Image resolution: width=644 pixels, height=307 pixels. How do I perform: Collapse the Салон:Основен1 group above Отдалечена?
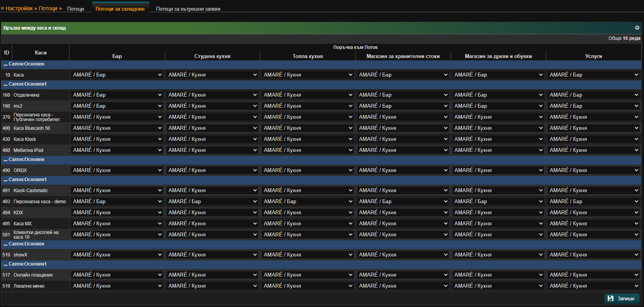click(x=6, y=84)
